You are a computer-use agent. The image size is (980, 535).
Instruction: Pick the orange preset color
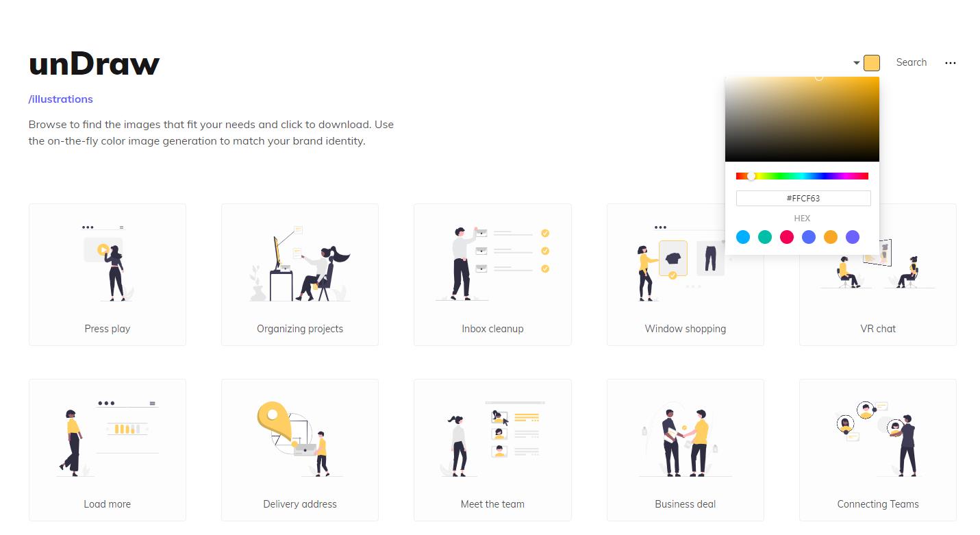831,237
